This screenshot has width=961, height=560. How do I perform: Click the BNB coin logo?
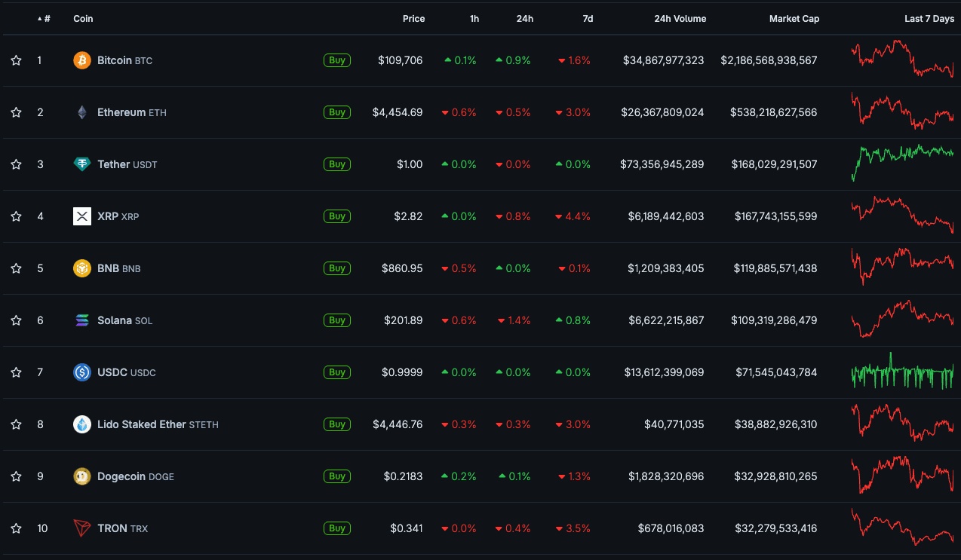(x=82, y=268)
